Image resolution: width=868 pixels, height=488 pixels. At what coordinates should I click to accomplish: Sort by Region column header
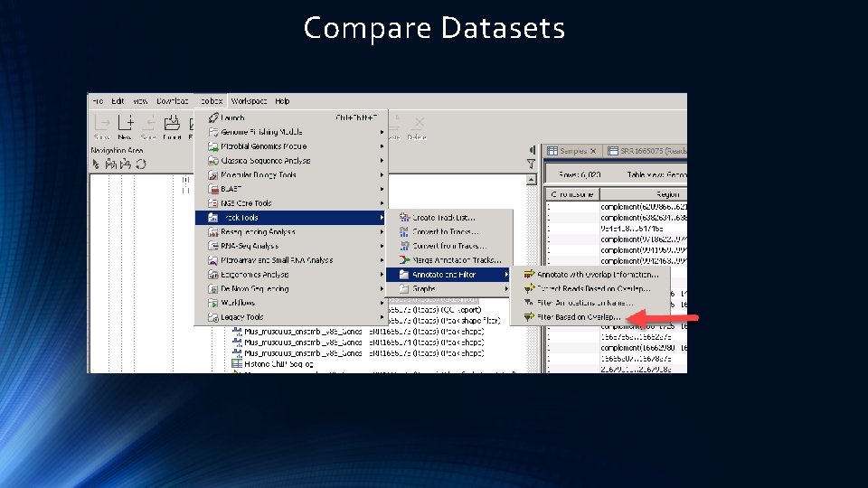coord(643,194)
